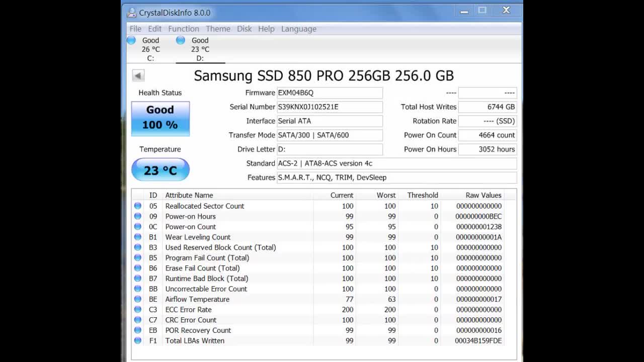644x362 pixels.
Task: Click raw value 00034B159FDE
Action: [478, 340]
